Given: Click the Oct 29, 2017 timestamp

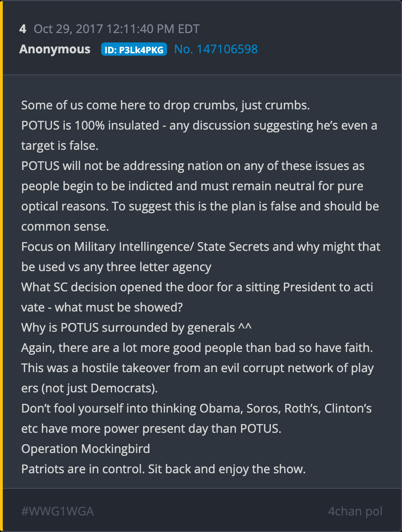Looking at the screenshot, I should pos(116,29).
